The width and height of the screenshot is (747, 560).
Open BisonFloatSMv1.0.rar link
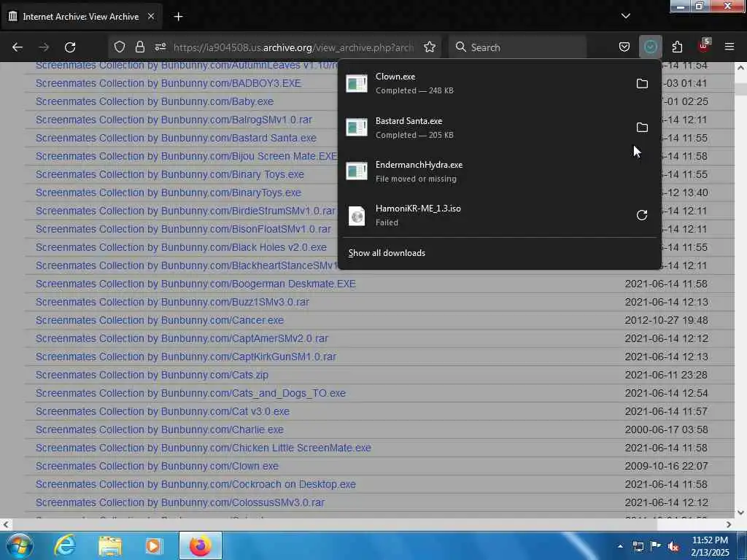(183, 229)
